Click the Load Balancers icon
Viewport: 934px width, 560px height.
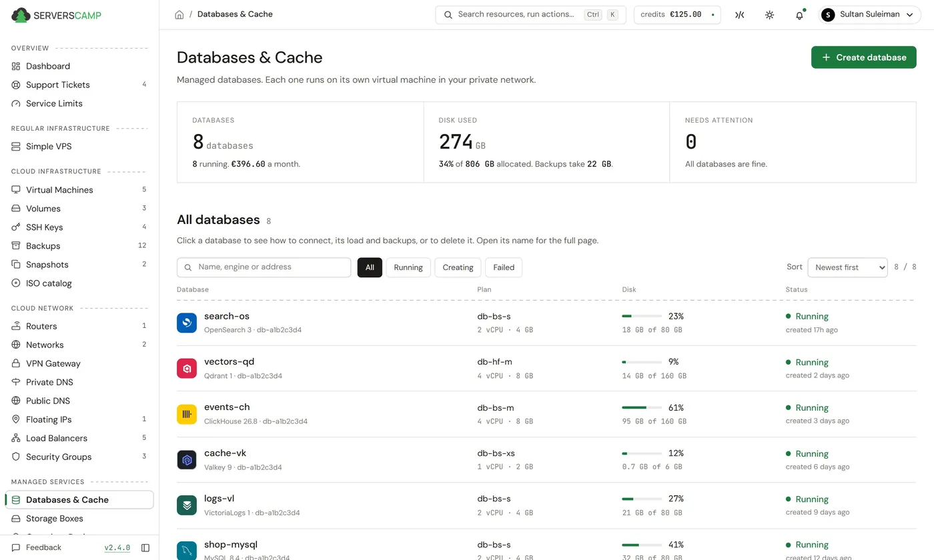(16, 438)
